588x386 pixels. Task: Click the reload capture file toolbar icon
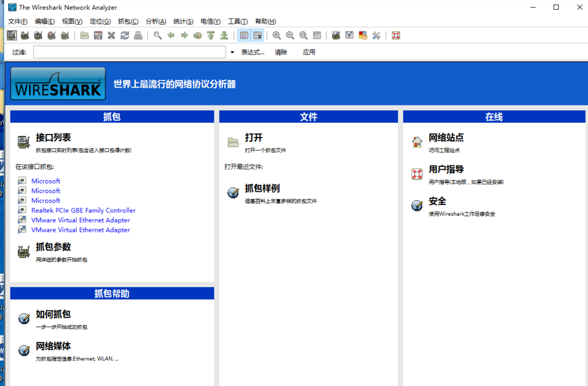[x=124, y=35]
